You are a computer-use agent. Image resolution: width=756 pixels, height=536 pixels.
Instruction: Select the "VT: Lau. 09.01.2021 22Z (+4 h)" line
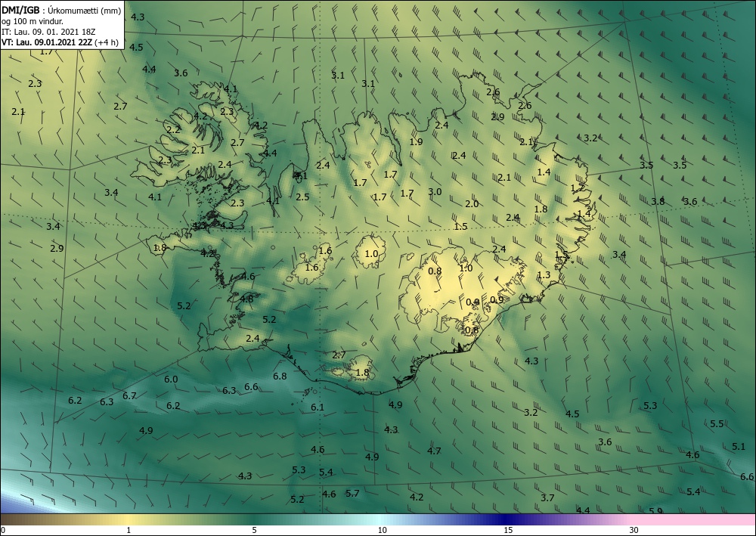click(60, 42)
